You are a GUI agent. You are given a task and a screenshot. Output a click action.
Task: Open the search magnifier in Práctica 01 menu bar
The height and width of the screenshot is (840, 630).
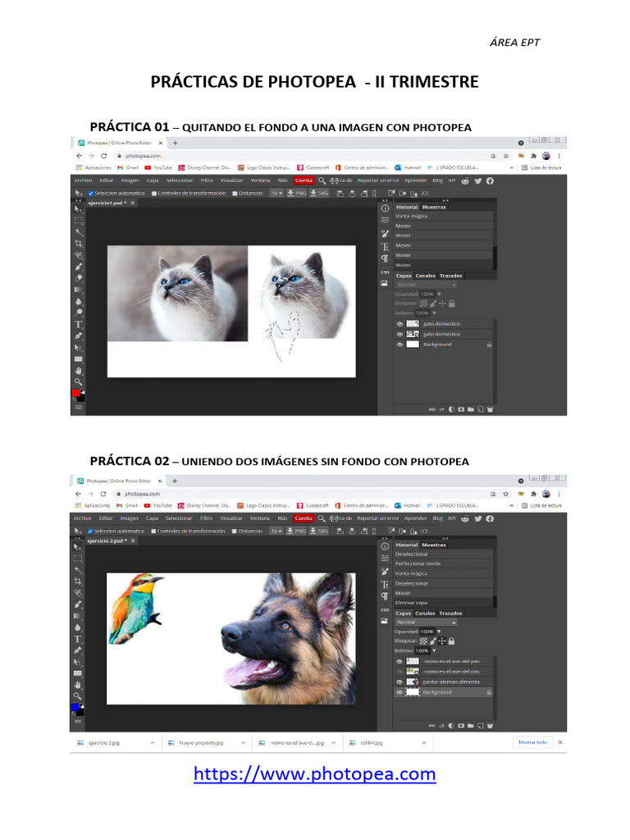click(x=322, y=181)
